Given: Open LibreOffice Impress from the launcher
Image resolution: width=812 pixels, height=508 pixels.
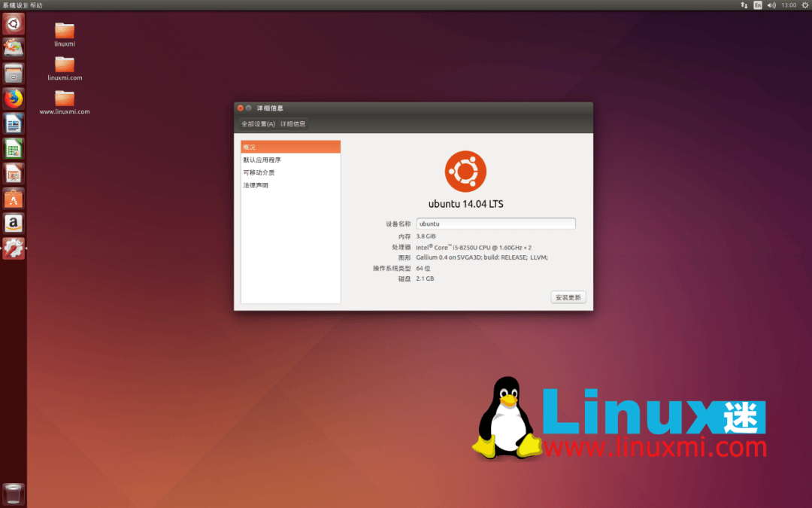Looking at the screenshot, I should tap(13, 173).
